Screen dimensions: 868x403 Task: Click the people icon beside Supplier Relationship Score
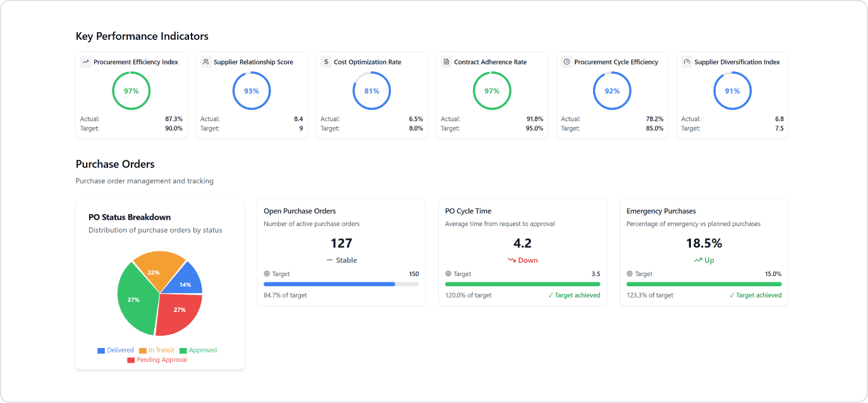(205, 62)
